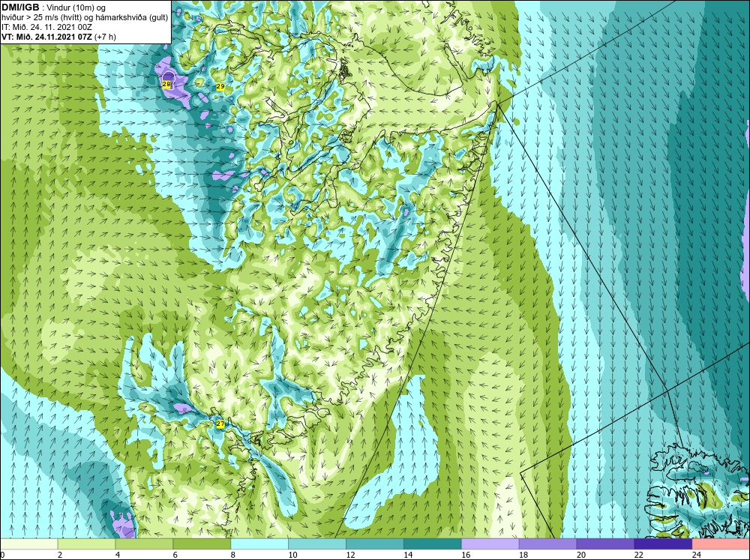Click the green 4–6 m/s legend swatch
Viewport: 750px width, 560px height.
(144, 544)
